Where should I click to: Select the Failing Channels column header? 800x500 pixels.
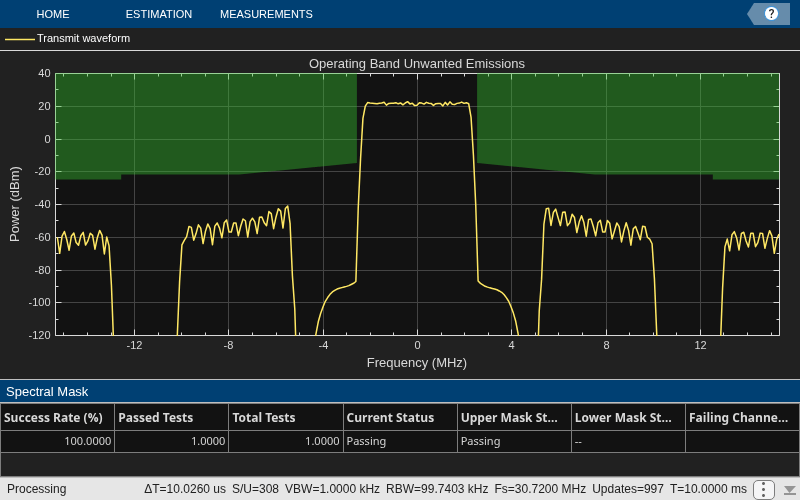pyautogui.click(x=742, y=417)
